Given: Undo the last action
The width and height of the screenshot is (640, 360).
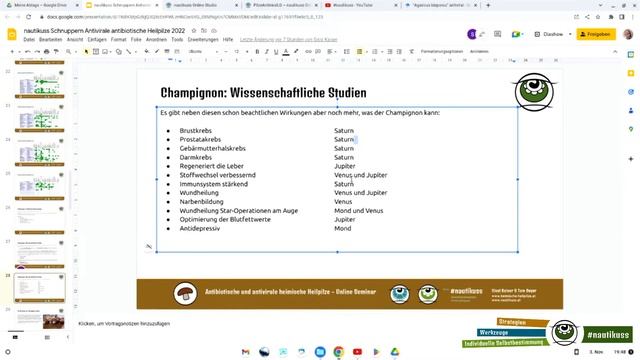Looking at the screenshot, I should (x=28, y=51).
